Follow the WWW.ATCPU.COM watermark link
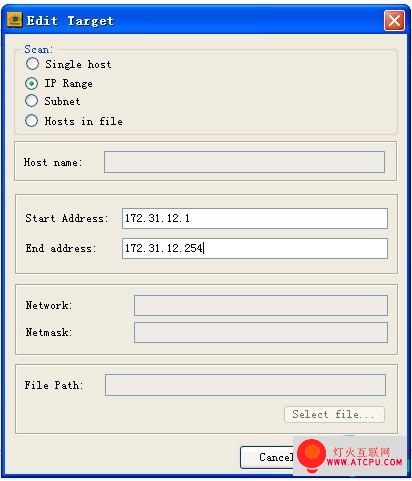The height and width of the screenshot is (481, 412). (364, 462)
